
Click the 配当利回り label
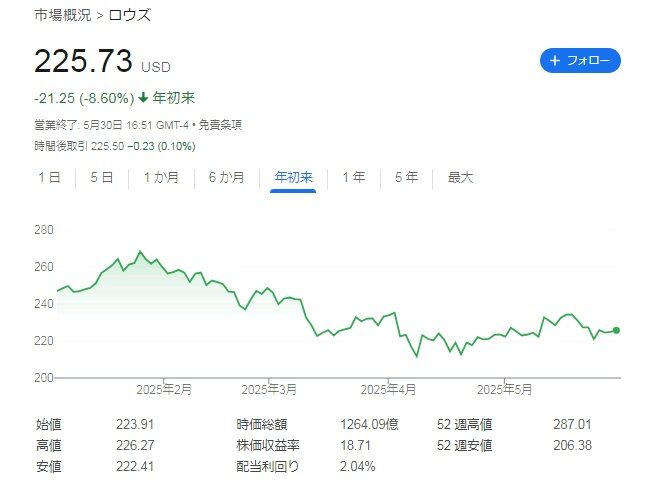267,466
